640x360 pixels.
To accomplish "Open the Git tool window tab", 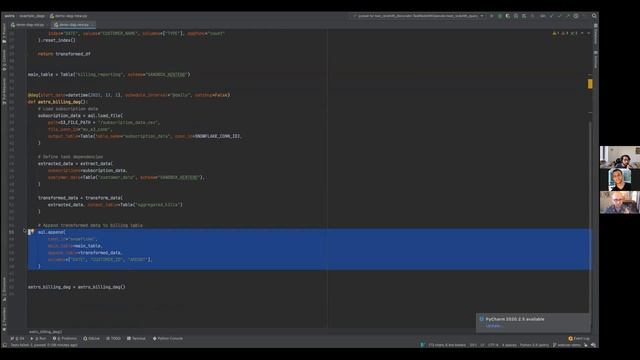I will click(17, 338).
